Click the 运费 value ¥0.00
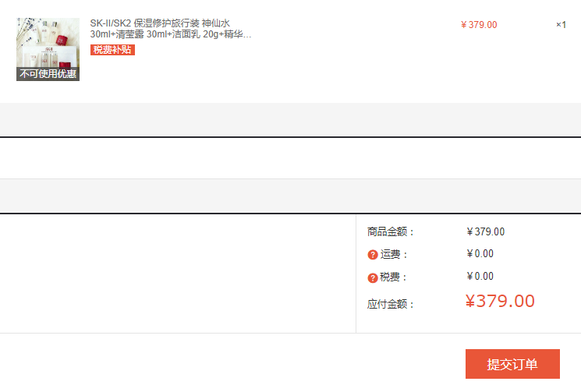581x392 pixels. (x=480, y=253)
